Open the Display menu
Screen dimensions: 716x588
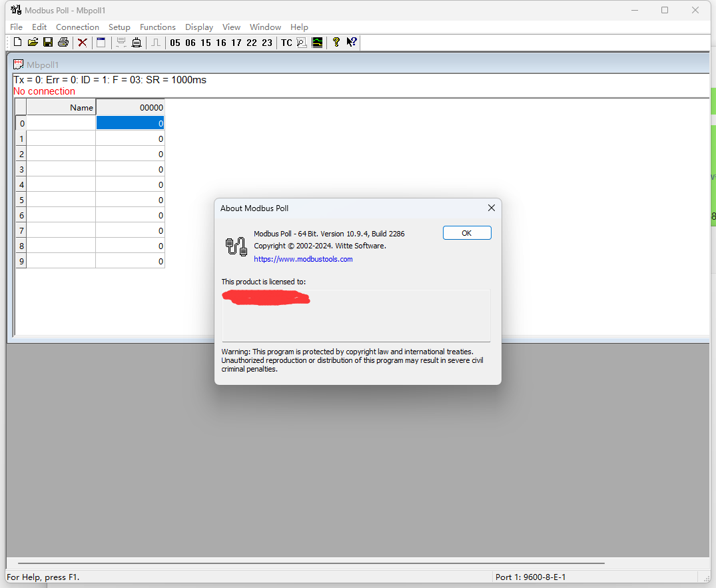(x=199, y=27)
